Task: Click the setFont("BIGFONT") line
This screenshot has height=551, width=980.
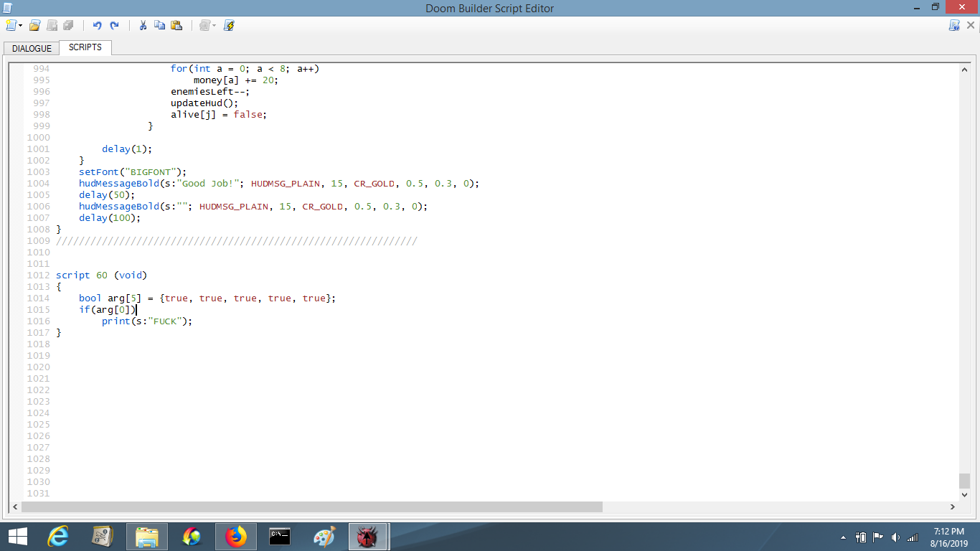Action: [x=133, y=172]
